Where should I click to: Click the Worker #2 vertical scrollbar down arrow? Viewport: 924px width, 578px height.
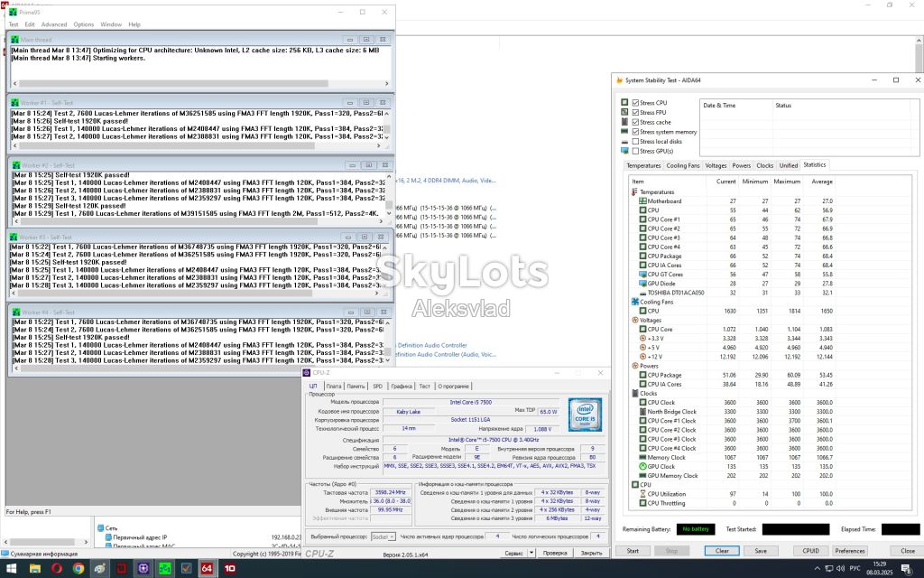(389, 213)
